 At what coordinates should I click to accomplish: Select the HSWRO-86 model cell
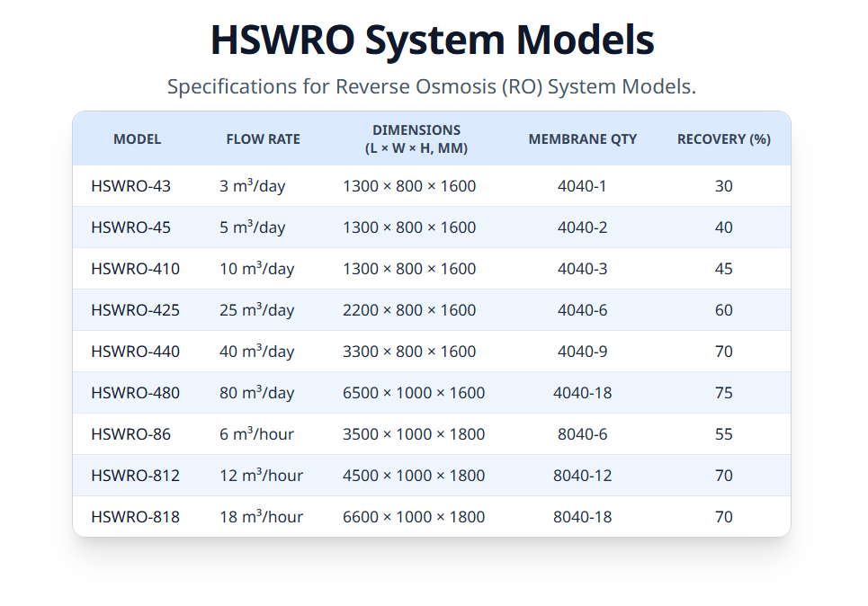(130, 434)
